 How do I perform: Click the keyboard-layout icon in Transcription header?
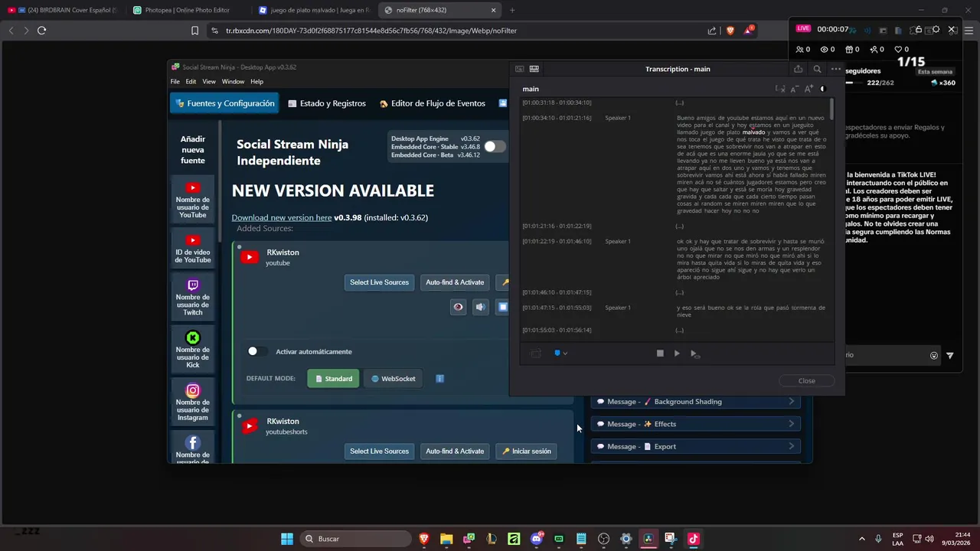point(534,69)
